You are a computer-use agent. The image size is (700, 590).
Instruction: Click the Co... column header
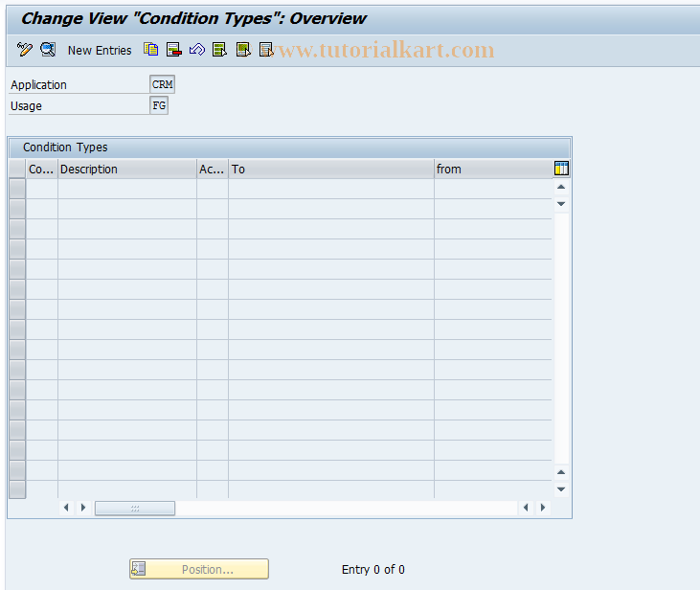41,170
